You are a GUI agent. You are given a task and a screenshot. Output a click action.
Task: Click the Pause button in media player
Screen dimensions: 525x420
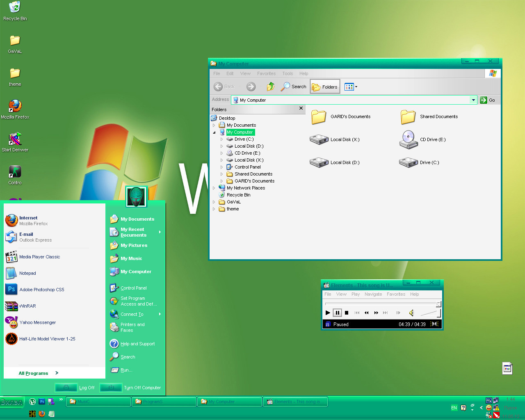click(x=337, y=313)
